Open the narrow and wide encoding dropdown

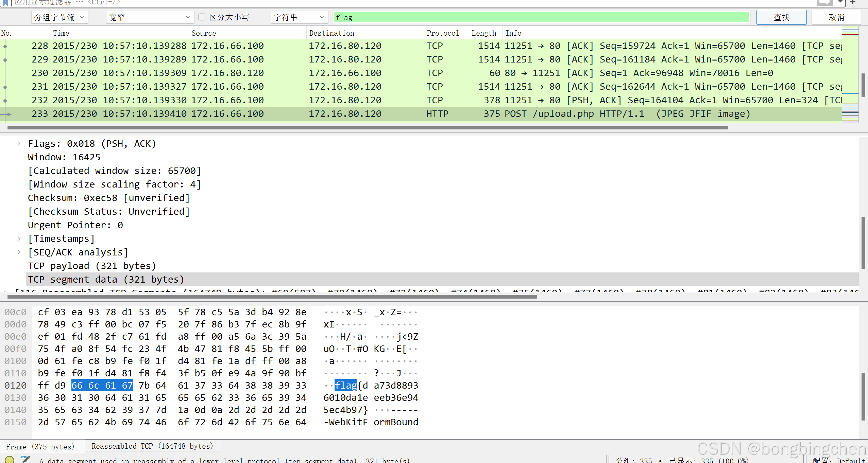[x=150, y=17]
